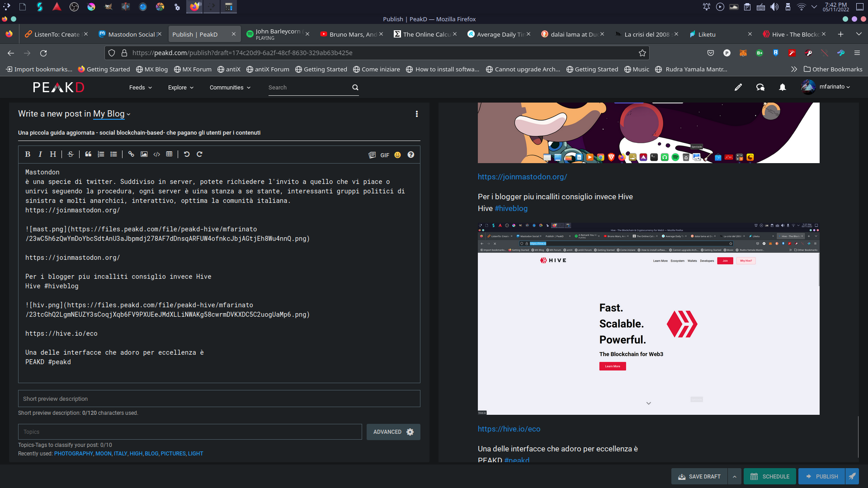Screen dimensions: 868x488
Task: Switch to La crisi del 2008 tab
Action: point(647,34)
